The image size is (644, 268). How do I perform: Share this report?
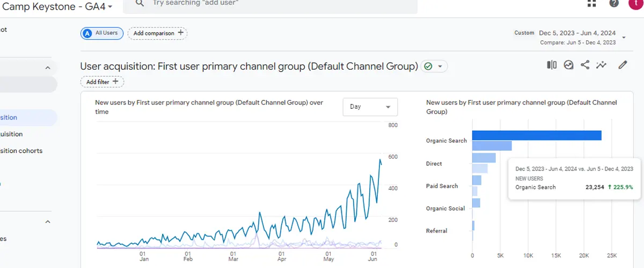[x=585, y=65]
